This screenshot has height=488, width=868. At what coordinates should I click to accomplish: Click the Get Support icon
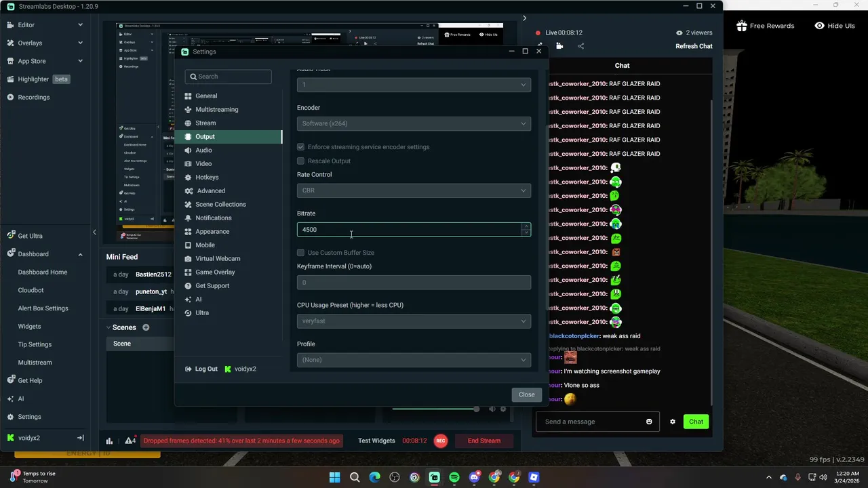[x=189, y=285]
